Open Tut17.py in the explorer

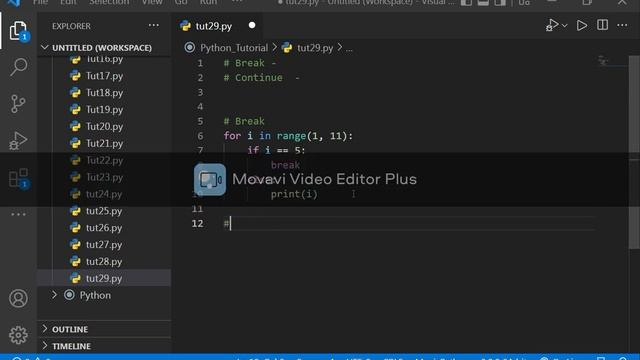(104, 76)
